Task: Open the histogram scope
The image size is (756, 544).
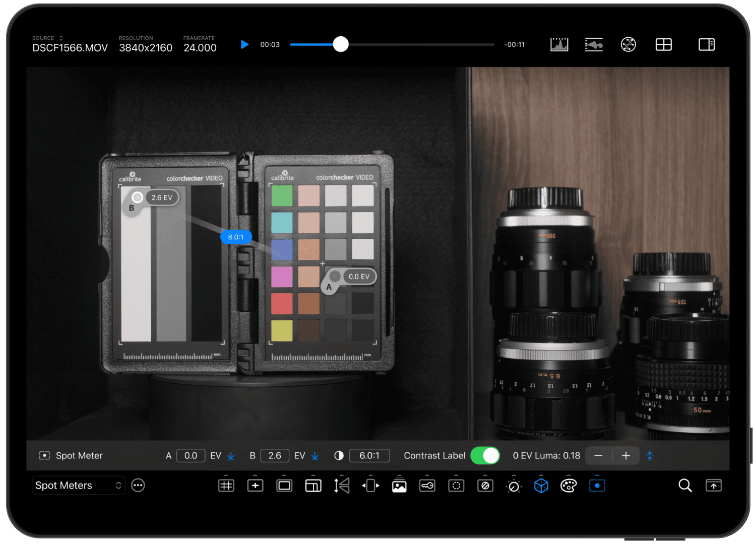Action: [x=559, y=44]
